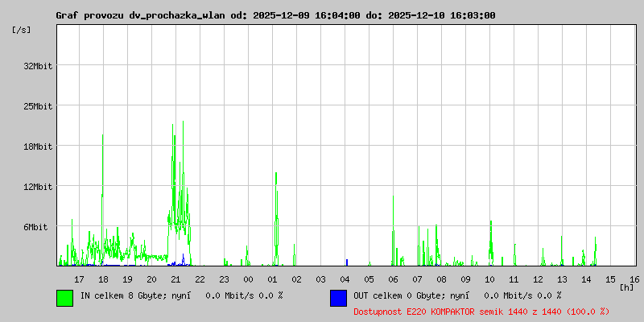The height and width of the screenshot is (322, 644).
Task: Click hour label 03 on the x-axis
Action: click(320, 279)
